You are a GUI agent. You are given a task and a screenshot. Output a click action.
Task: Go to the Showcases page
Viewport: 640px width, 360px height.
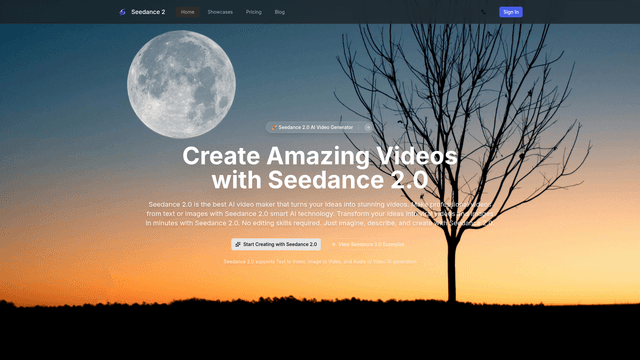pos(220,12)
